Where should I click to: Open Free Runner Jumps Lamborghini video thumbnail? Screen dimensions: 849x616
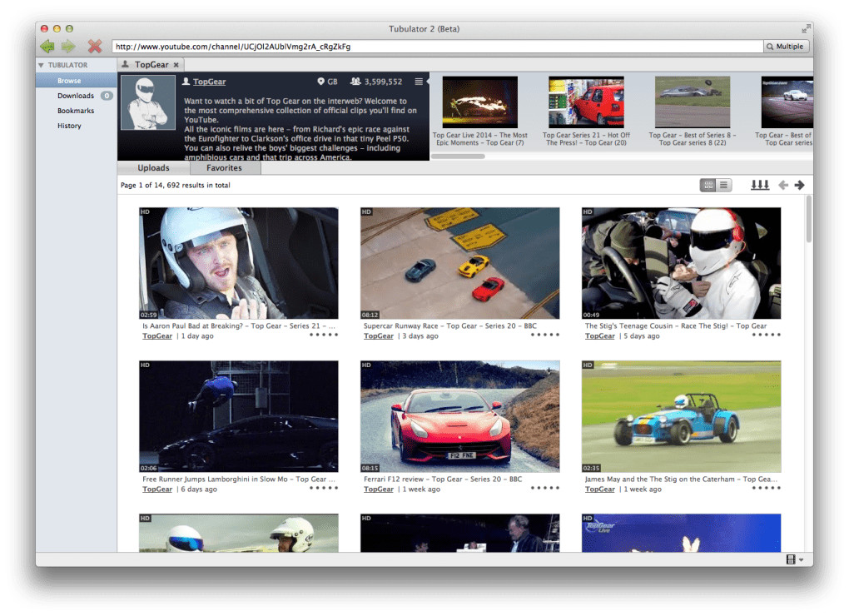point(239,416)
